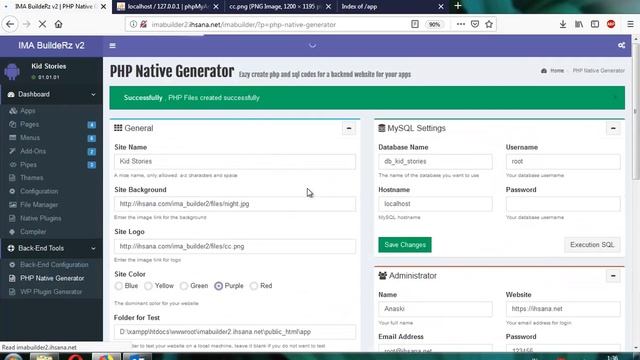
Task: Click the browser back arrow
Action: tap(10, 24)
